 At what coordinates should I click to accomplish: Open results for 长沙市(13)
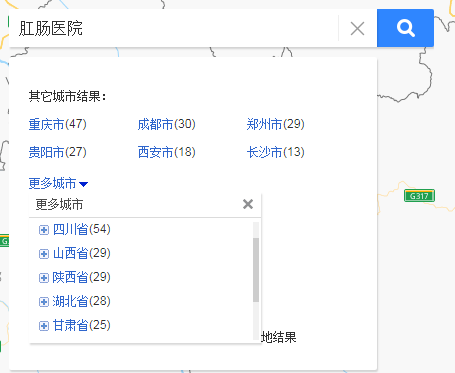[276, 152]
